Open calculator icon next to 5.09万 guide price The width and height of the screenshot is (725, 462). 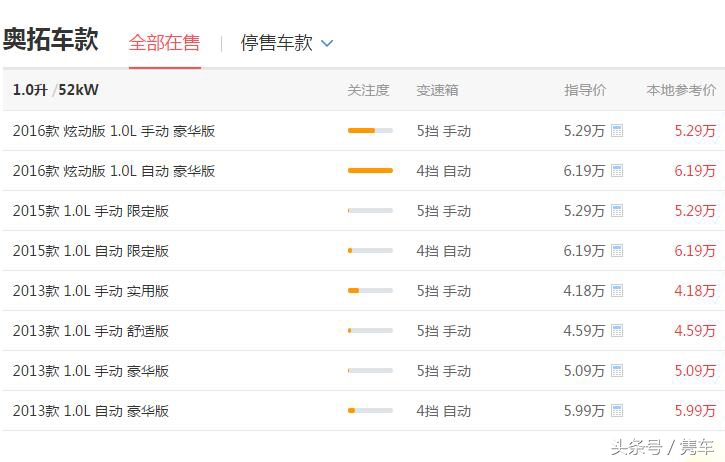[x=617, y=371]
